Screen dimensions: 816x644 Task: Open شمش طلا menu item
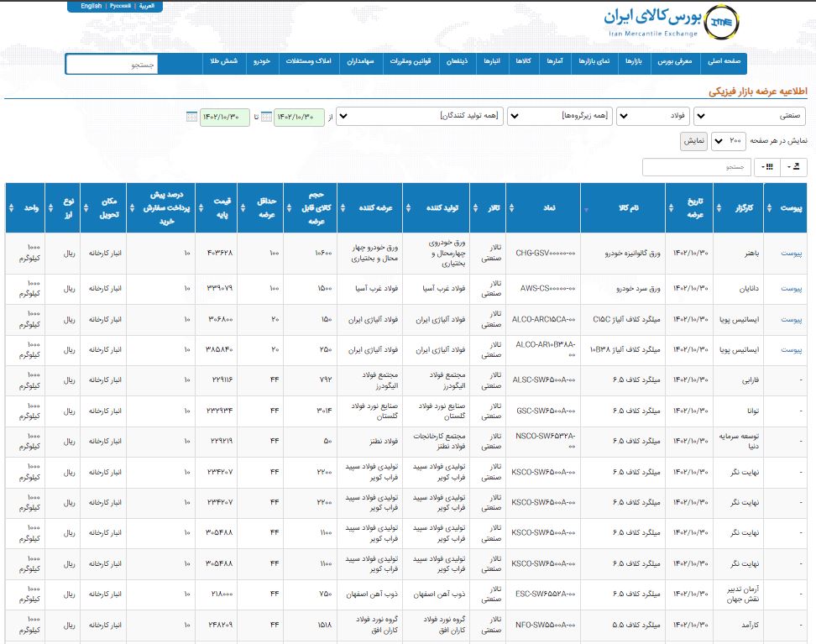point(224,61)
